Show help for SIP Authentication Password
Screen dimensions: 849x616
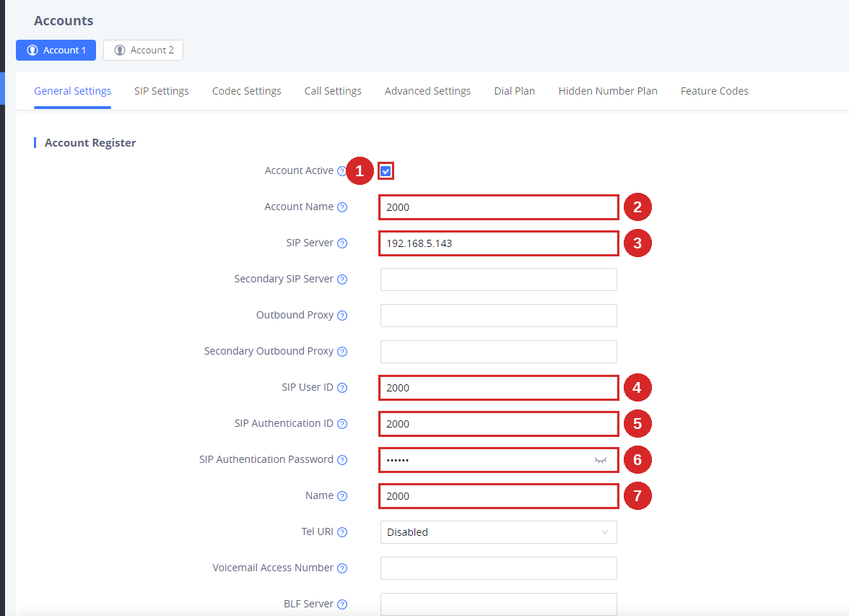(342, 460)
